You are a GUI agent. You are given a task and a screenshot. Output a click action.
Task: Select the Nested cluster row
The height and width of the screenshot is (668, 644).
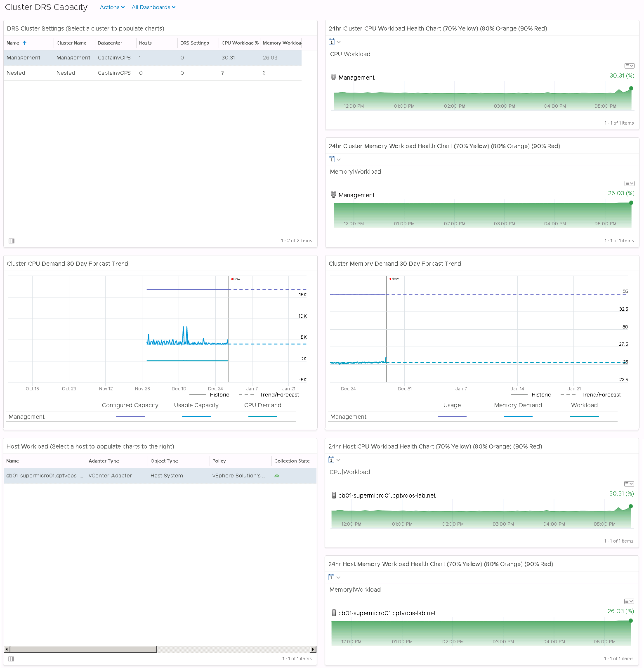[153, 73]
